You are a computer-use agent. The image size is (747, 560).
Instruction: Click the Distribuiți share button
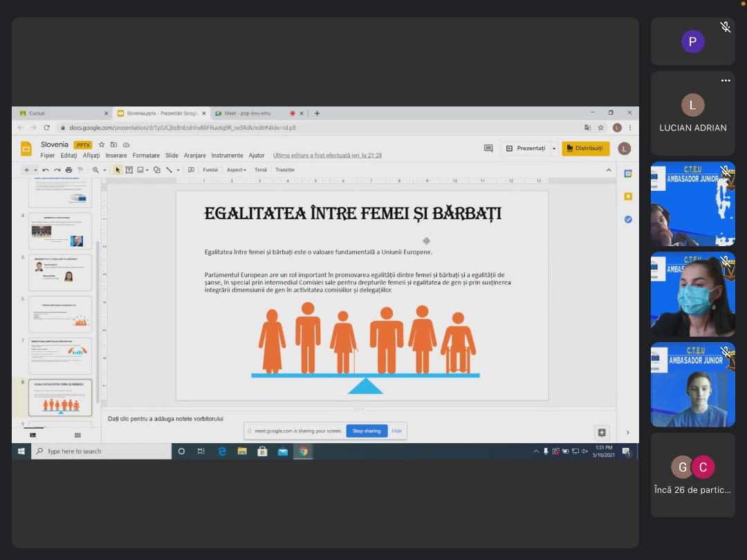[585, 149]
